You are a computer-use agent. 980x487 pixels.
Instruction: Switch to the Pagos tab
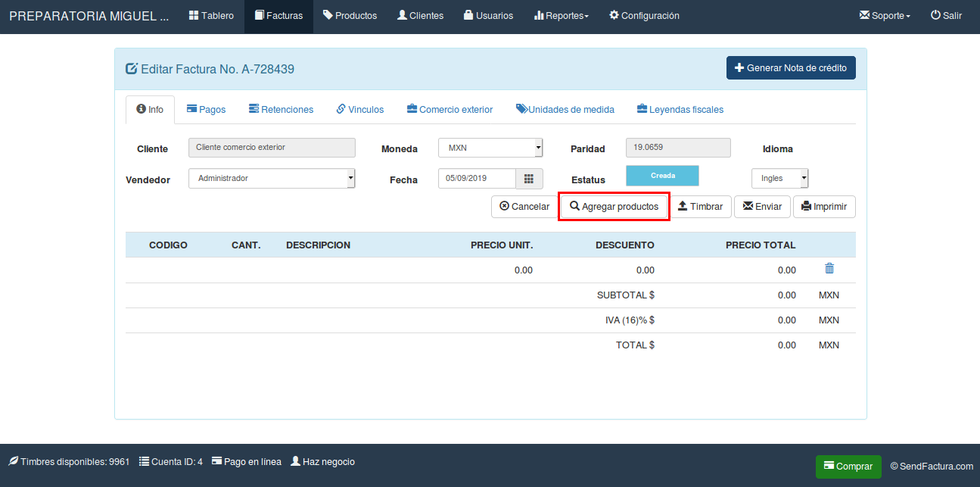pyautogui.click(x=206, y=109)
